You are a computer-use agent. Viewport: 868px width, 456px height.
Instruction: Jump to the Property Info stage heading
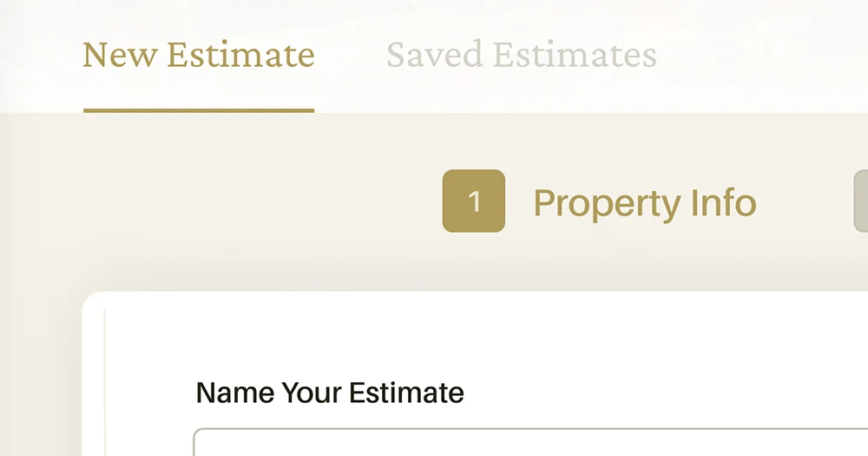[x=644, y=203]
